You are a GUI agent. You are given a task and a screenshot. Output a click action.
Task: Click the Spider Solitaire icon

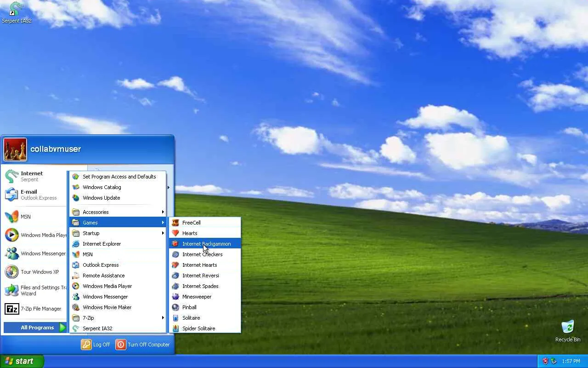(x=175, y=328)
